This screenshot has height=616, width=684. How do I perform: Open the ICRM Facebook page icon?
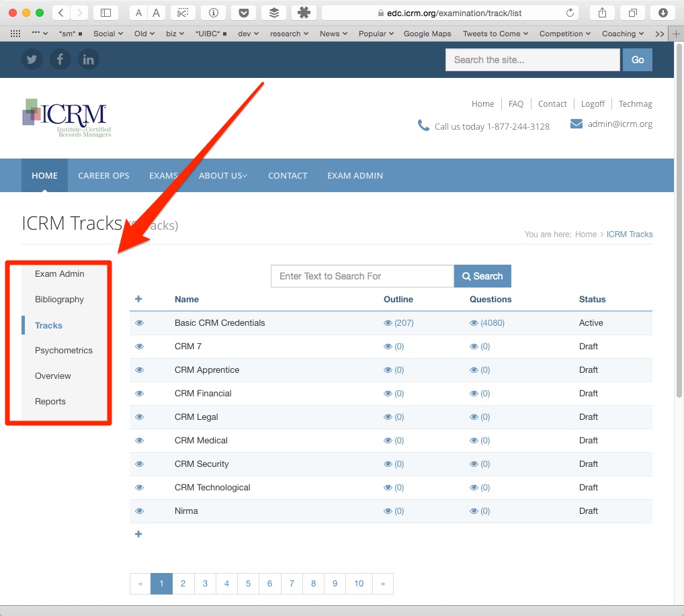(x=60, y=59)
